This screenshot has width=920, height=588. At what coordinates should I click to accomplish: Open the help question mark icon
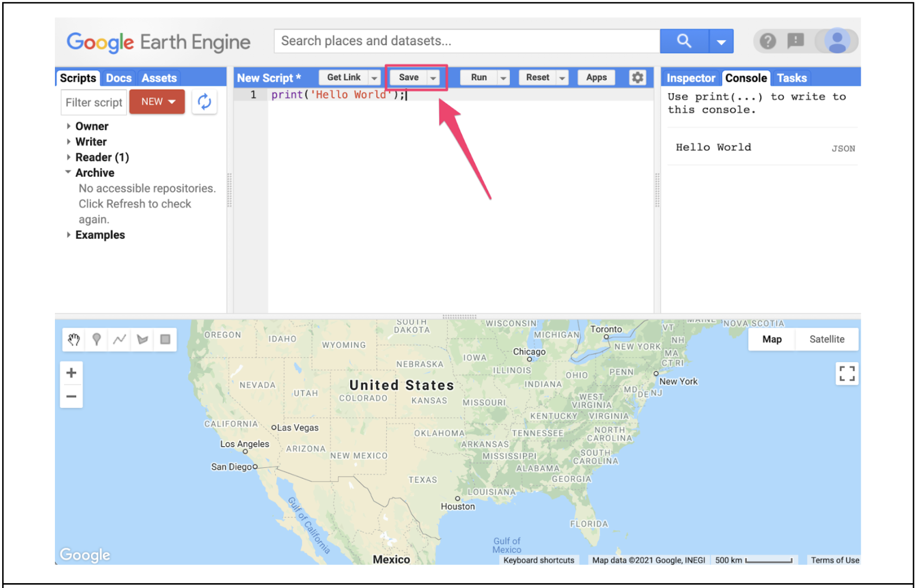[x=767, y=40]
